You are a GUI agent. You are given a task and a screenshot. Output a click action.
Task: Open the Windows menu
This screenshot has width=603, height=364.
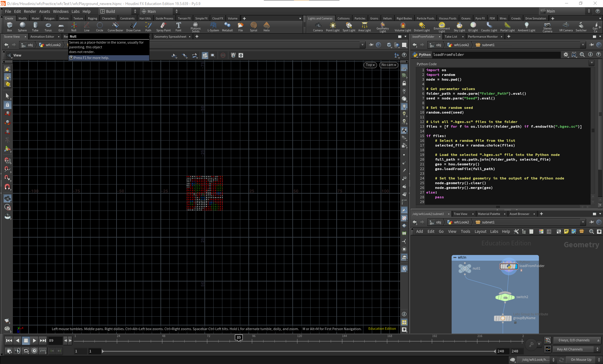coord(61,11)
